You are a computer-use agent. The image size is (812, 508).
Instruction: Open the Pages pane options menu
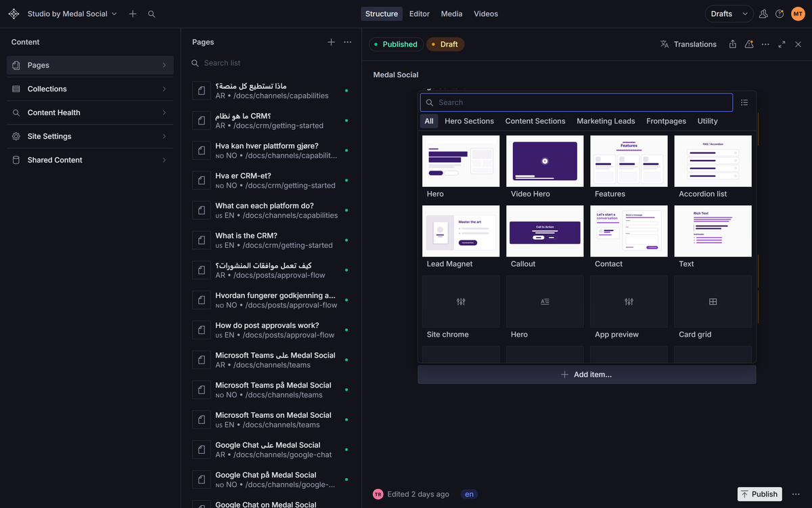(348, 42)
